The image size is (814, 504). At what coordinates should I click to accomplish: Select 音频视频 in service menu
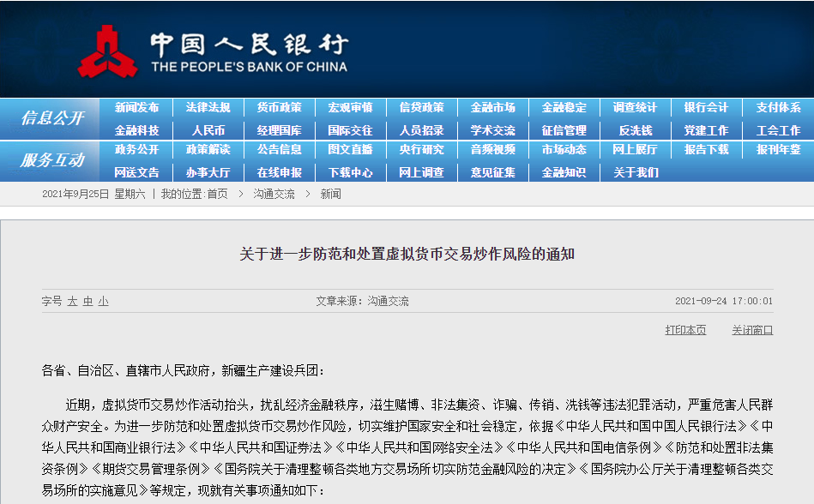pyautogui.click(x=492, y=149)
